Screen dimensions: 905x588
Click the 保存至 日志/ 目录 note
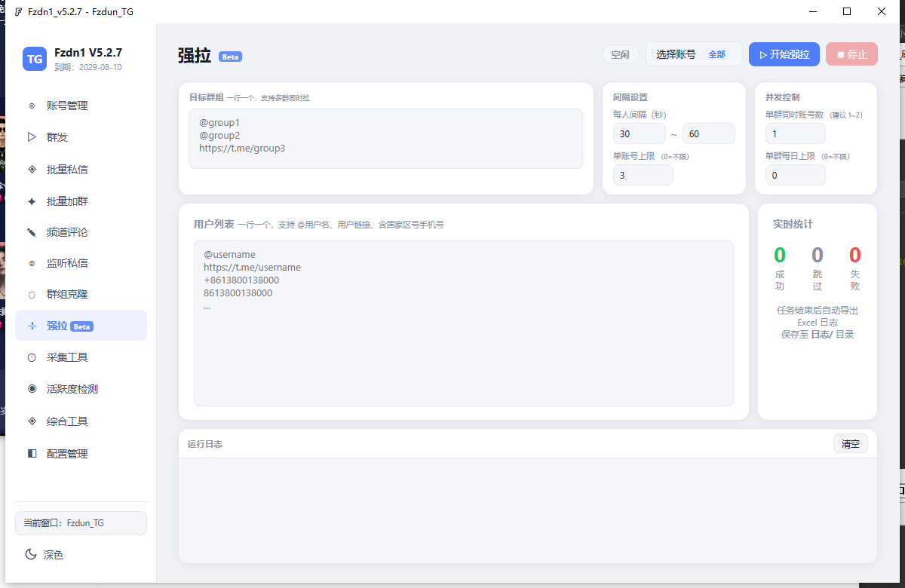tap(818, 334)
